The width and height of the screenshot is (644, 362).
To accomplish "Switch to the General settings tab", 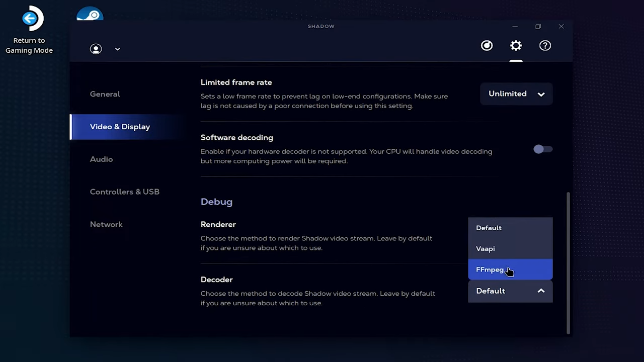I will coord(105,94).
